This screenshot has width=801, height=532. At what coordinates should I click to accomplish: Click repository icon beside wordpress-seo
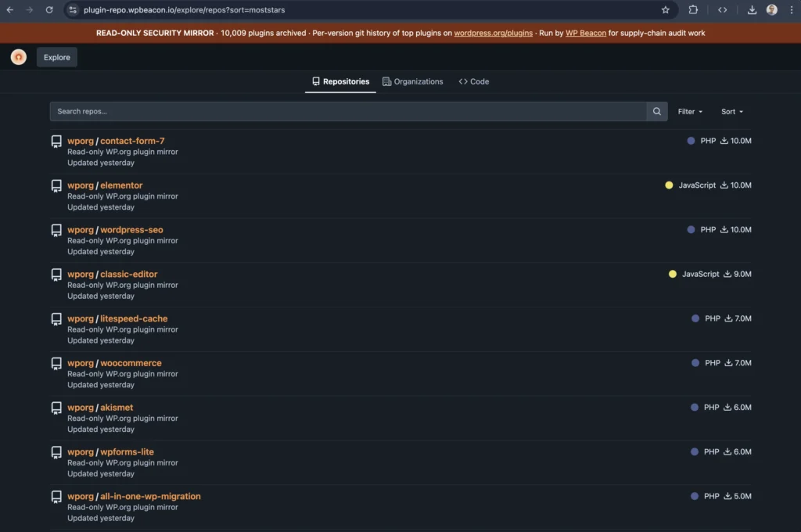click(56, 231)
